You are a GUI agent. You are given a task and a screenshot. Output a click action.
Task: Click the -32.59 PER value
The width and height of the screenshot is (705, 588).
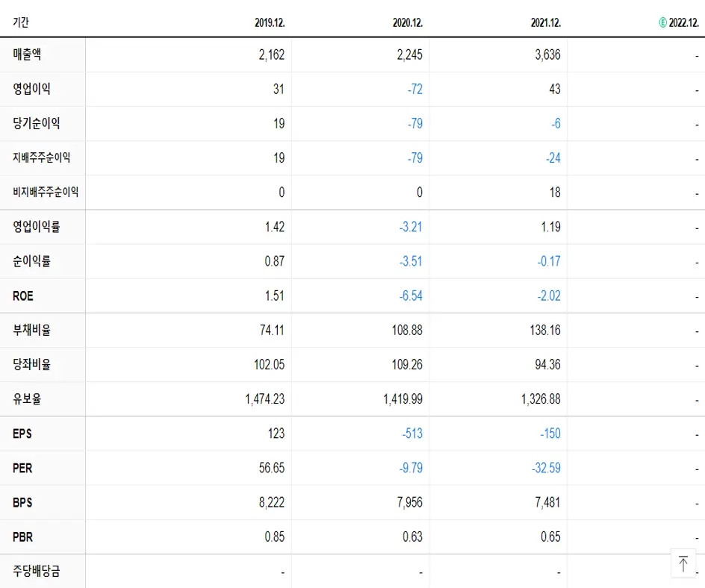546,468
